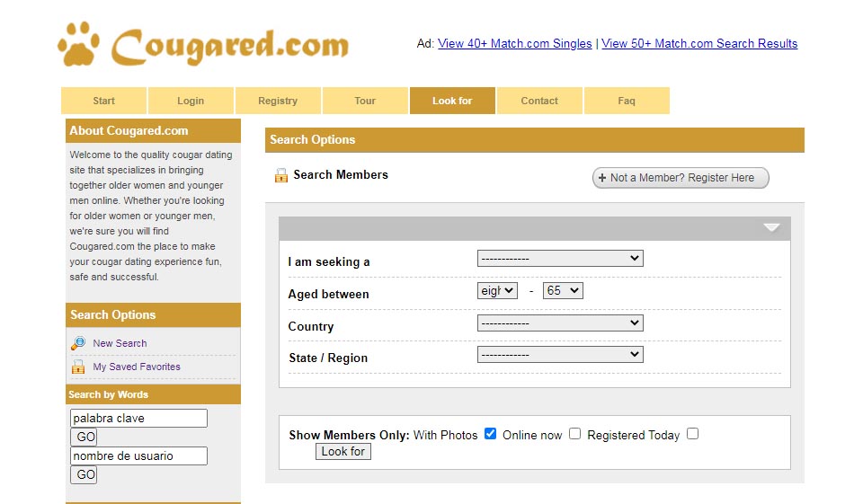863x504 pixels.
Task: Go to the Registry tab
Action: tap(278, 101)
